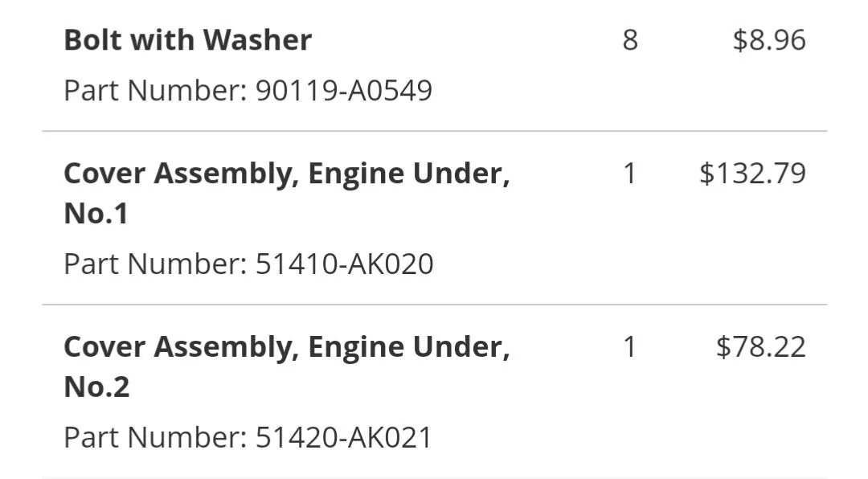The width and height of the screenshot is (868, 479).
Task: Click part number 90119-A0549
Action: click(x=343, y=90)
